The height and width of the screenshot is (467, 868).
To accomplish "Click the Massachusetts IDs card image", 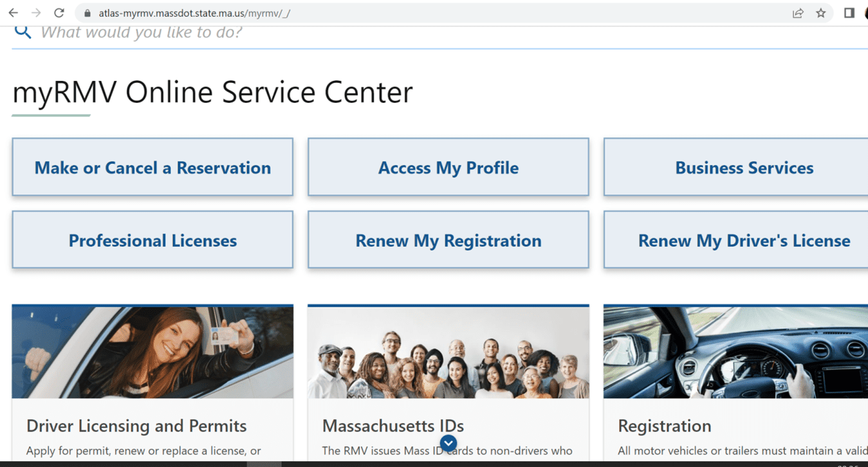I will coord(448,351).
